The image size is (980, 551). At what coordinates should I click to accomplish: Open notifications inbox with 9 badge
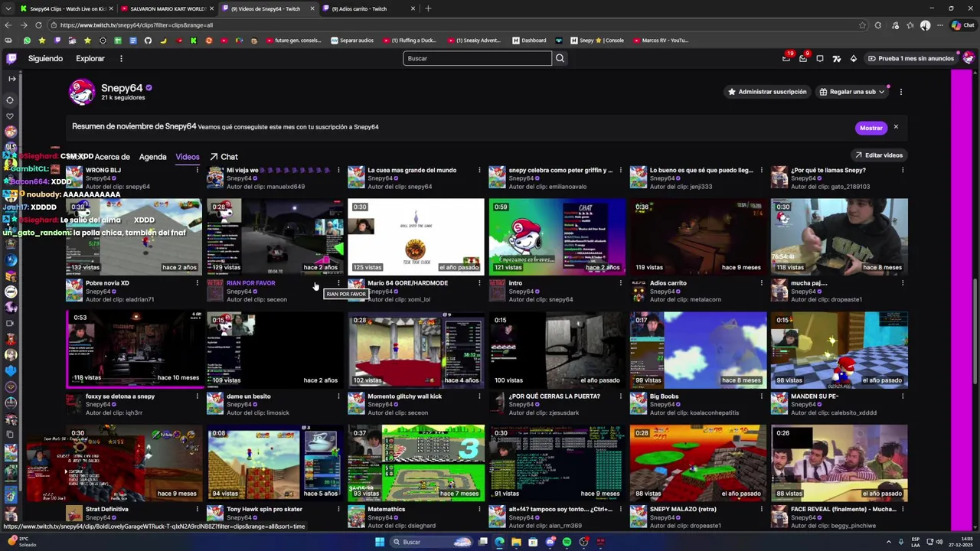coord(803,58)
